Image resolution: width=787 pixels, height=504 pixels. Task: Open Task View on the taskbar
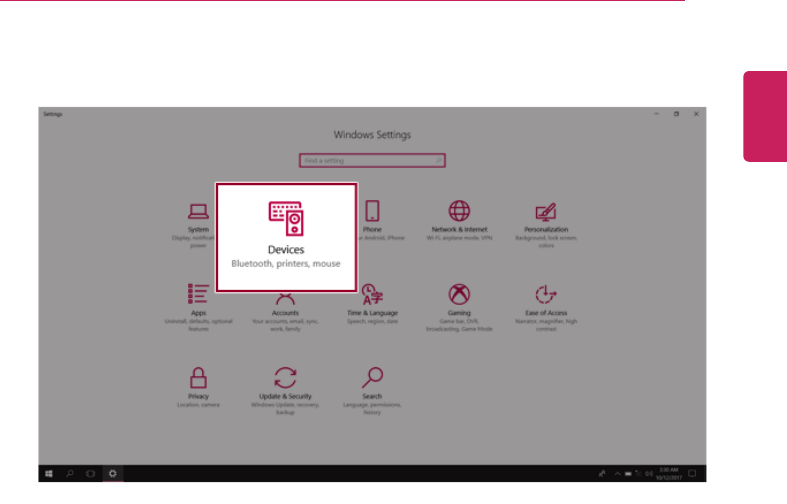coord(90,473)
